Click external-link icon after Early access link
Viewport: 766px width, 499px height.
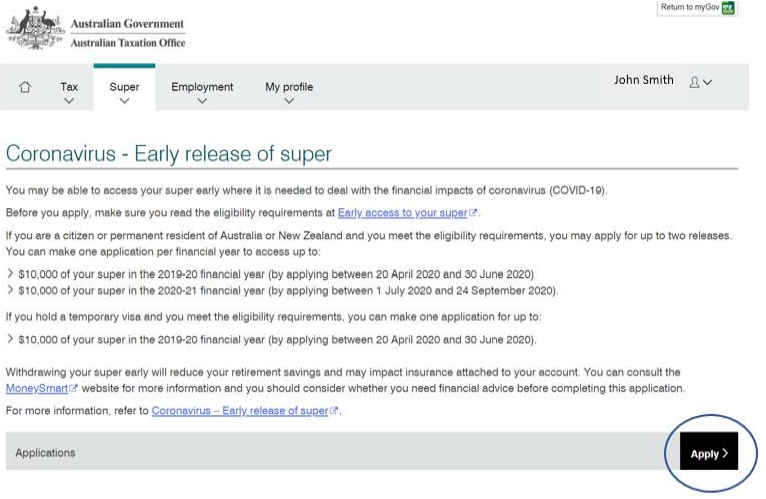click(472, 213)
